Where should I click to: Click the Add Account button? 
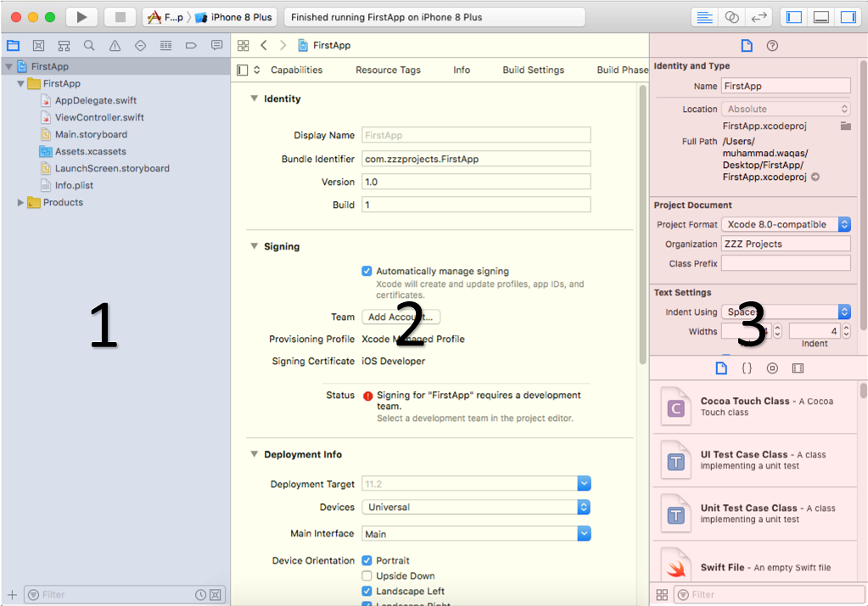pos(400,317)
